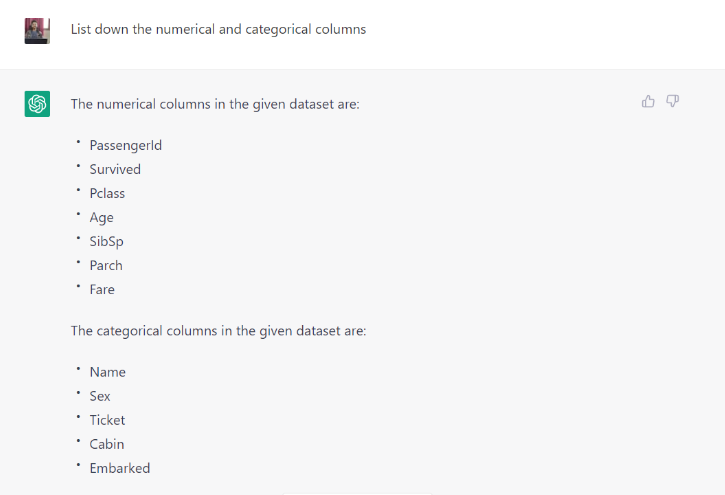Click the bullet point beside PassengerId
This screenshot has width=725, height=495.
coord(77,142)
